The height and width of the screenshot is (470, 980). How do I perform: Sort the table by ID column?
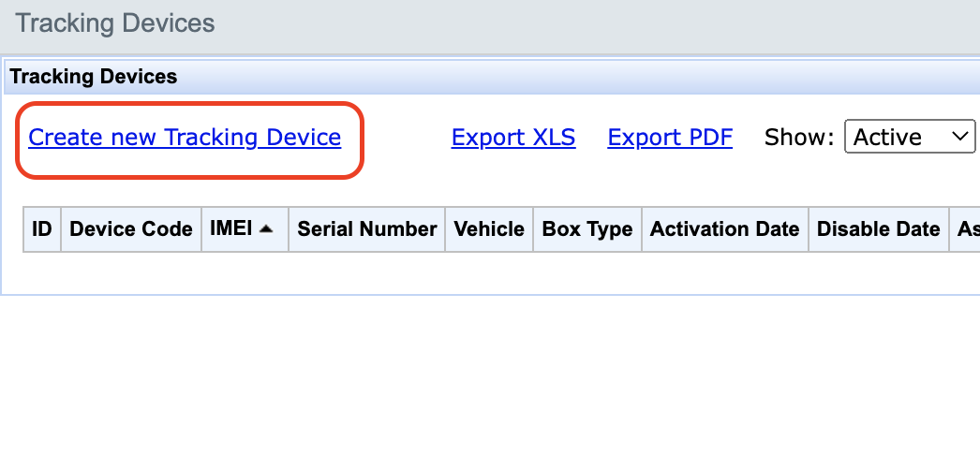[x=42, y=229]
